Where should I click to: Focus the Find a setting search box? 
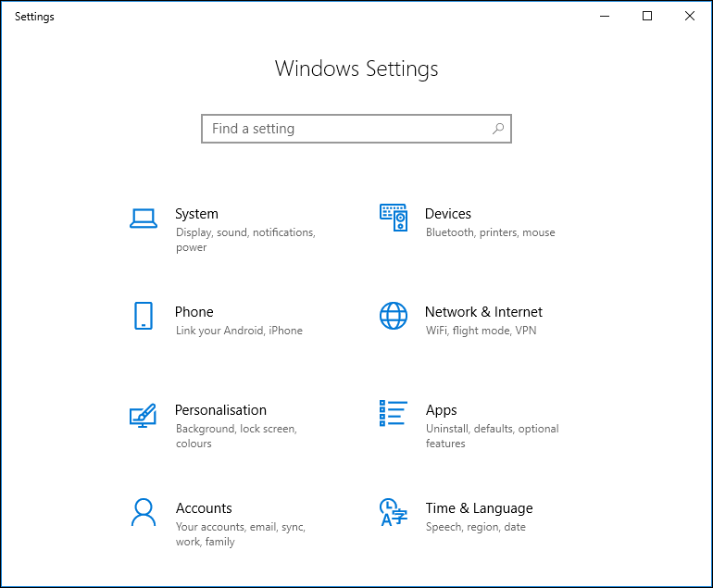356,129
